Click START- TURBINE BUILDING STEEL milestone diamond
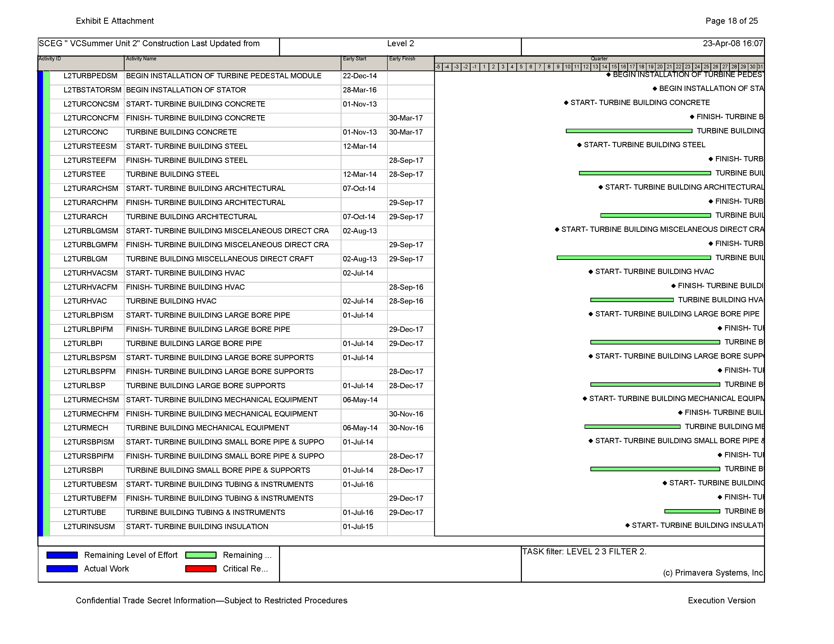This screenshot has height=644, width=834. click(x=579, y=145)
